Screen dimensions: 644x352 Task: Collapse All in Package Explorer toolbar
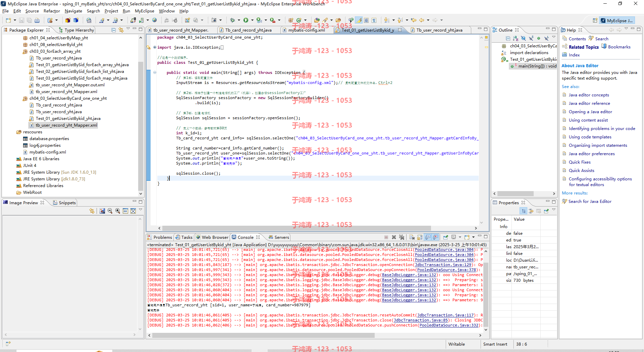[114, 30]
